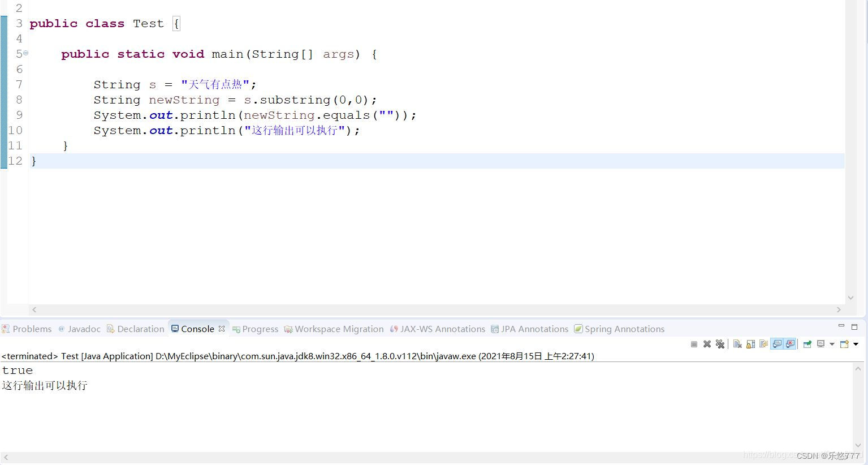Toggle Scroll Lock in the Console toolbar
868x465 pixels.
(750, 344)
